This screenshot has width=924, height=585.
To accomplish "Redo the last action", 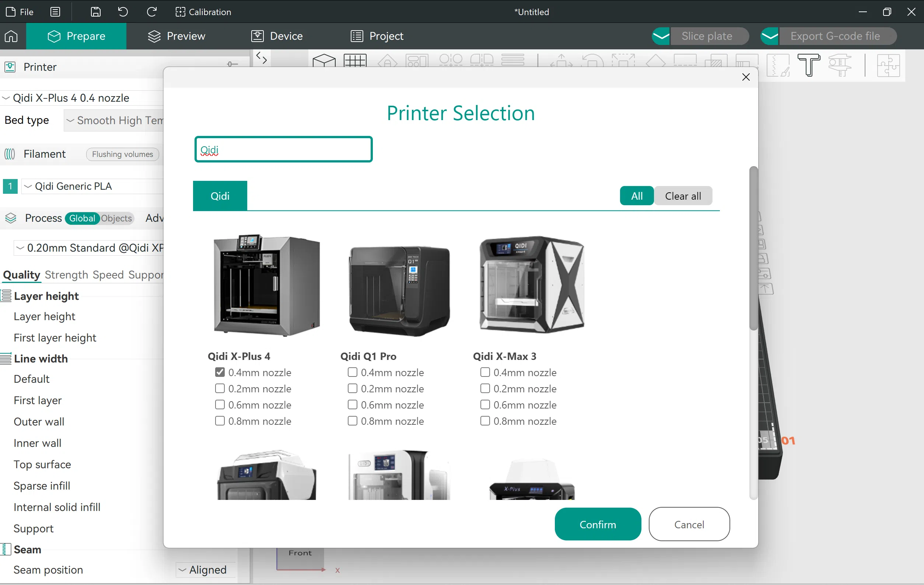I will pyautogui.click(x=151, y=12).
